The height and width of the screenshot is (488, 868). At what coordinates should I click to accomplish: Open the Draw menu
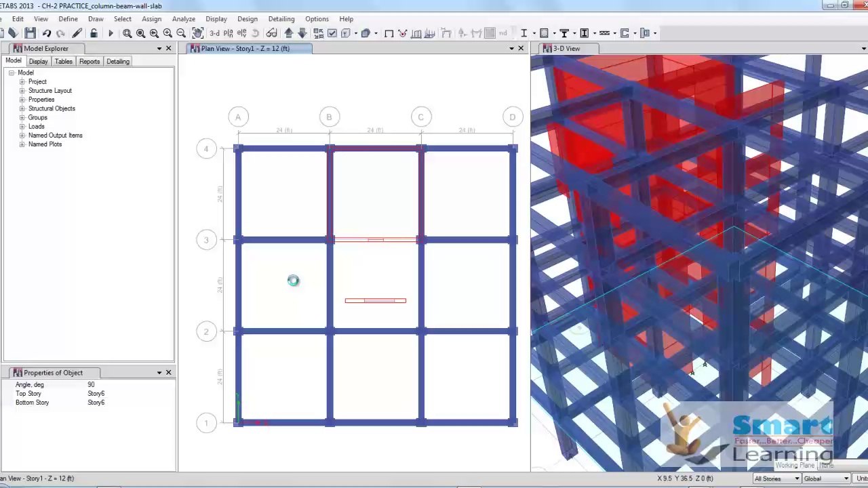tap(96, 19)
